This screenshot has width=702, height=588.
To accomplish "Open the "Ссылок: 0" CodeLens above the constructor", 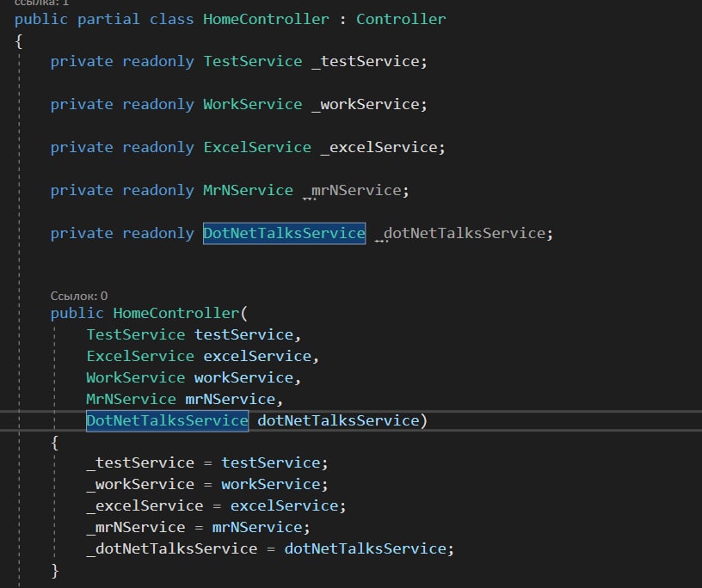I will coord(79,296).
